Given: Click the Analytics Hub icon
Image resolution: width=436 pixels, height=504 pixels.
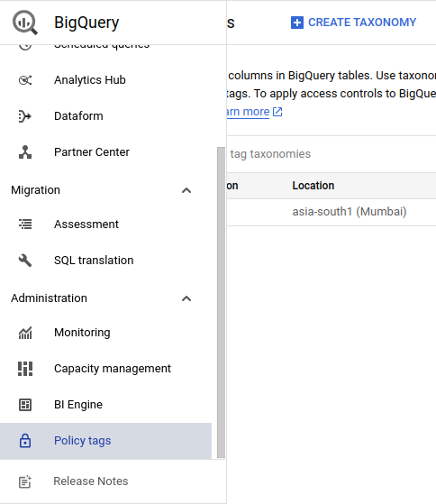Looking at the screenshot, I should pyautogui.click(x=25, y=80).
